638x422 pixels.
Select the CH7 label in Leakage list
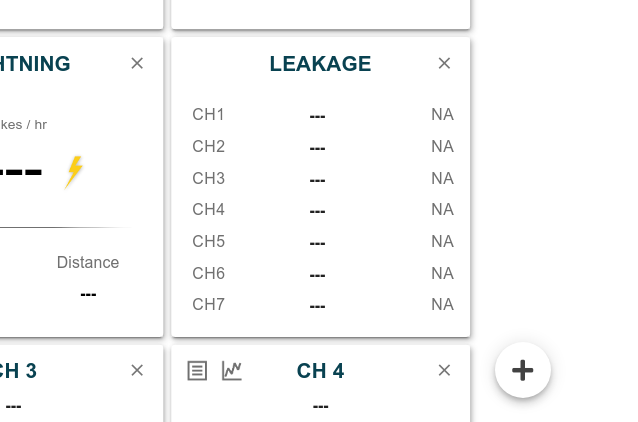tap(208, 304)
